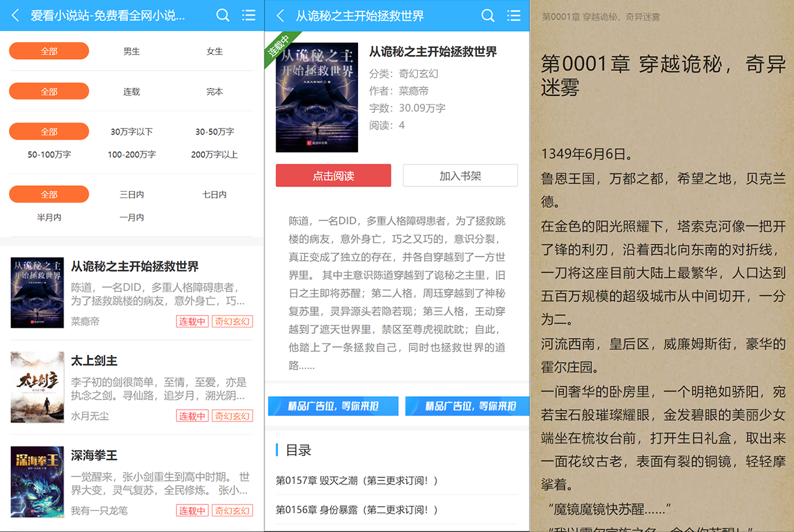794x532 pixels.
Task: Open list menu on book detail header
Action: point(513,16)
